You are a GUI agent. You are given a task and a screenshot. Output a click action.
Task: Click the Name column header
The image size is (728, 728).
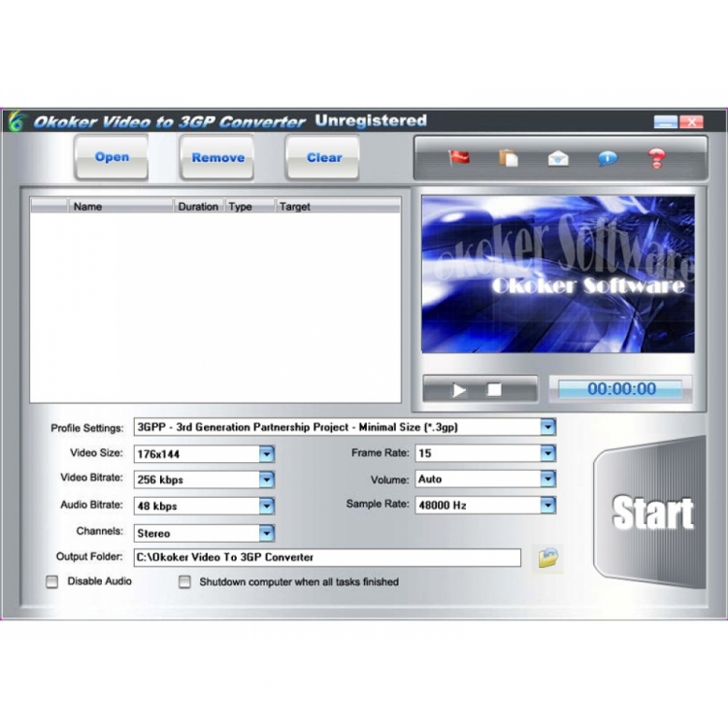(x=120, y=206)
